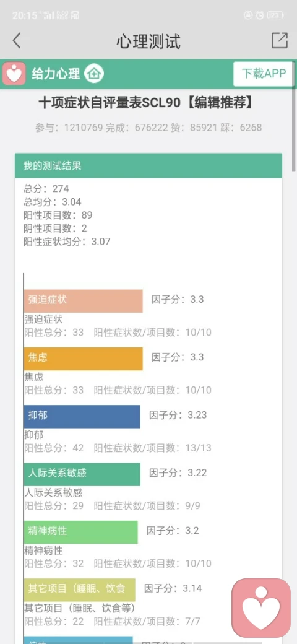
Task: Click the home icon beside 给力心理
Action: (x=94, y=74)
